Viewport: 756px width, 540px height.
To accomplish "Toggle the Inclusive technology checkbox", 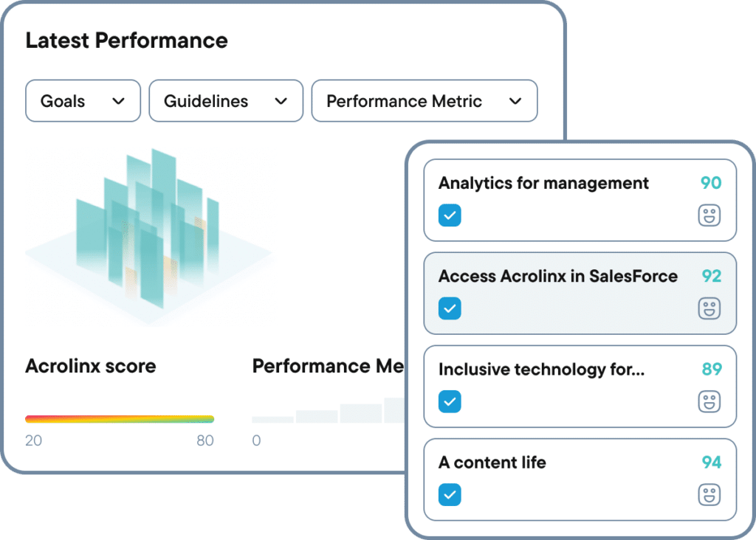I will 450,401.
